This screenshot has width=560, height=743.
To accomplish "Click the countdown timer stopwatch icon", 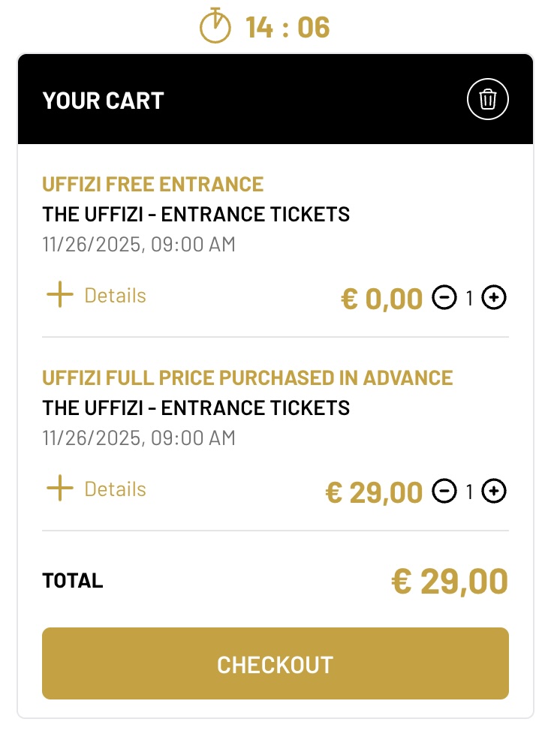I will click(x=215, y=26).
